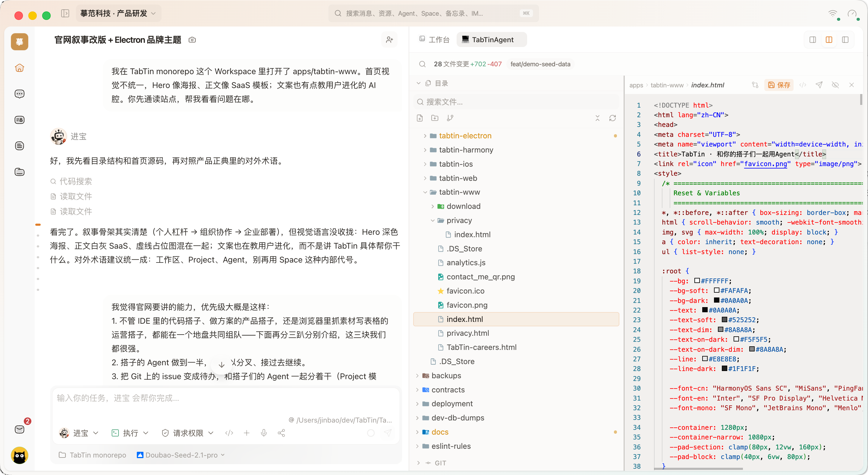This screenshot has width=868, height=475.
Task: Click the orange workspace logo icon
Action: (x=20, y=42)
